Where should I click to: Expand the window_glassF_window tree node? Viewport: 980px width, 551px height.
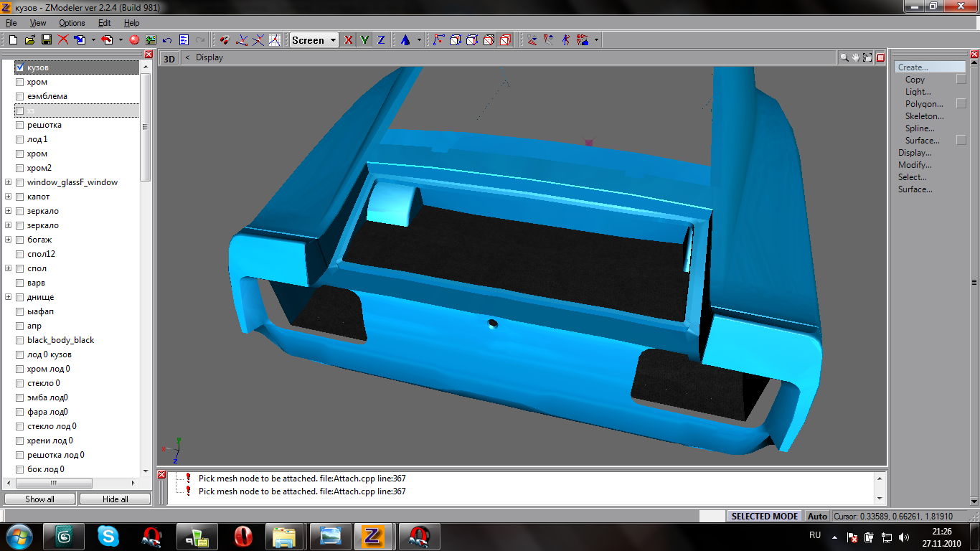9,182
